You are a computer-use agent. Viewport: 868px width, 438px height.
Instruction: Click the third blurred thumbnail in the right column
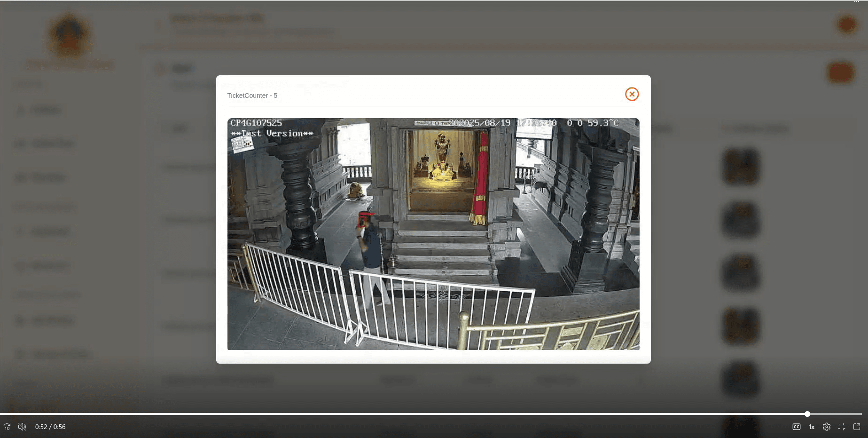(741, 273)
